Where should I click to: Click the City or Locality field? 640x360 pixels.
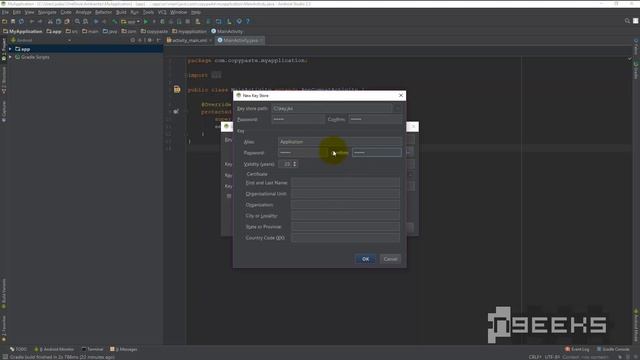click(x=345, y=216)
